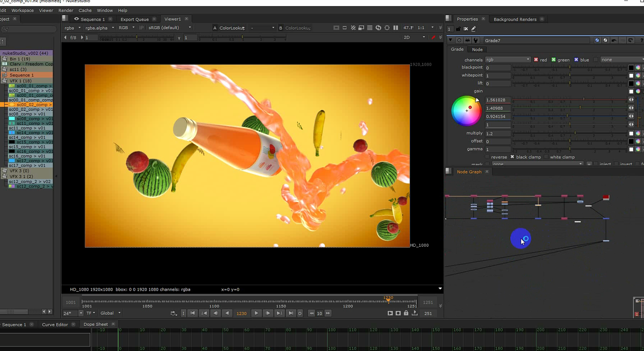This screenshot has width=644, height=351.
Task: Collapse the Grade7 properties panel arrow
Action: [x=451, y=40]
